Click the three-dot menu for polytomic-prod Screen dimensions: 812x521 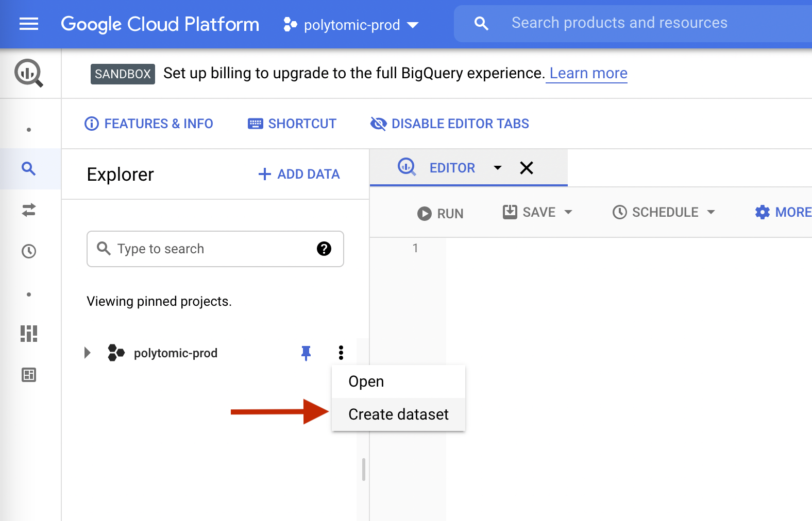click(341, 353)
